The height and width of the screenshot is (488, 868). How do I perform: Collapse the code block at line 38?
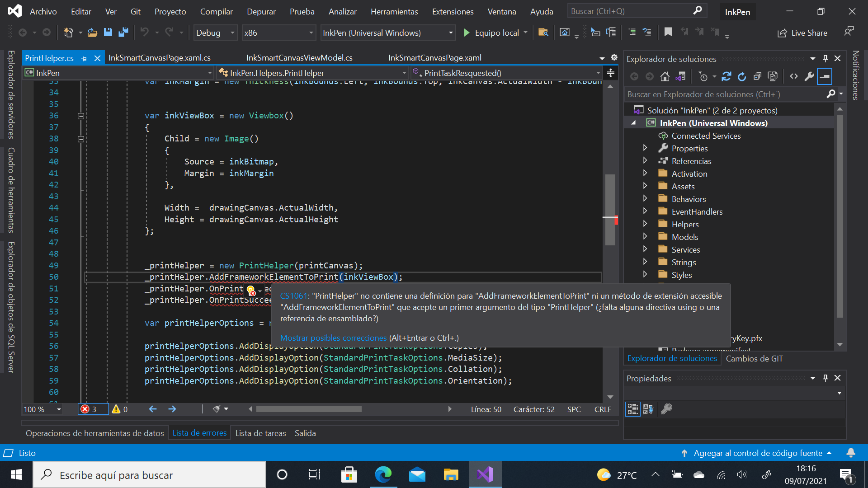[x=80, y=139]
